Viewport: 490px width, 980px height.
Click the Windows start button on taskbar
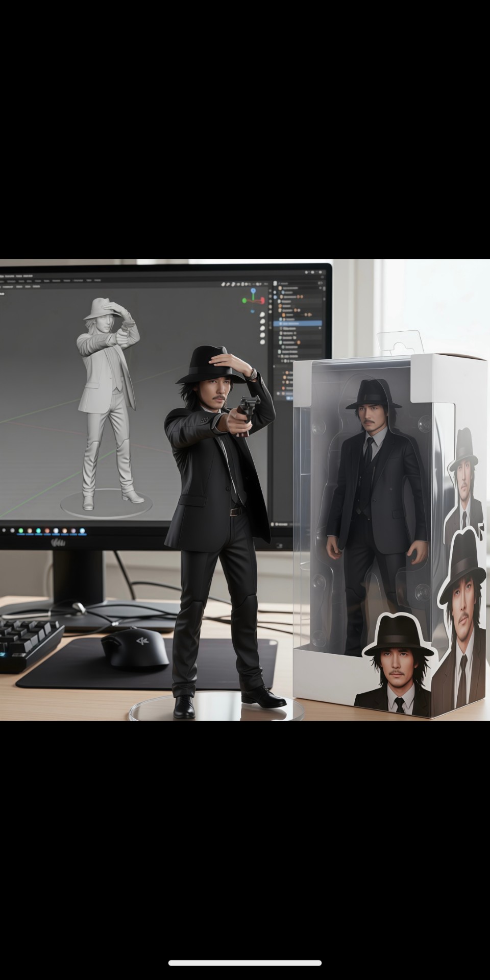tap(4, 531)
